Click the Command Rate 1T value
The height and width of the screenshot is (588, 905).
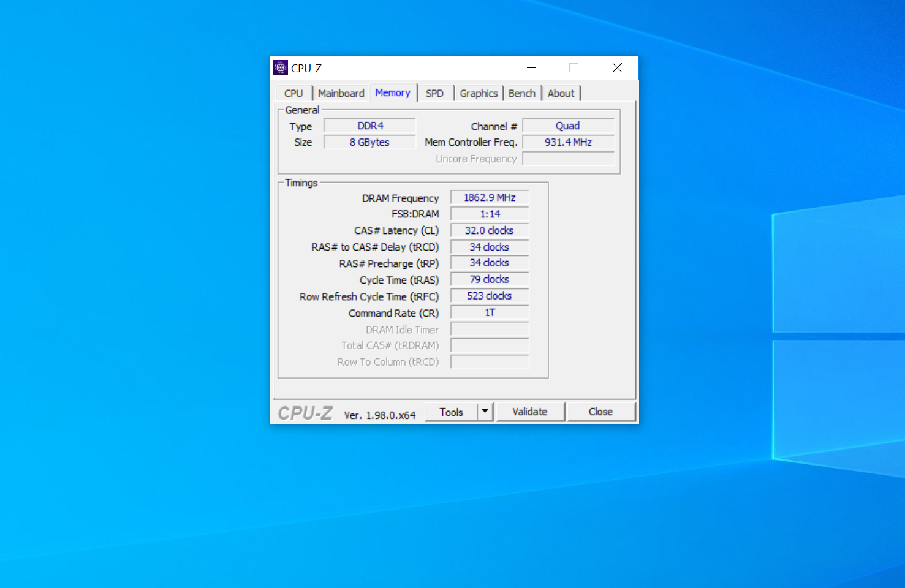(490, 313)
